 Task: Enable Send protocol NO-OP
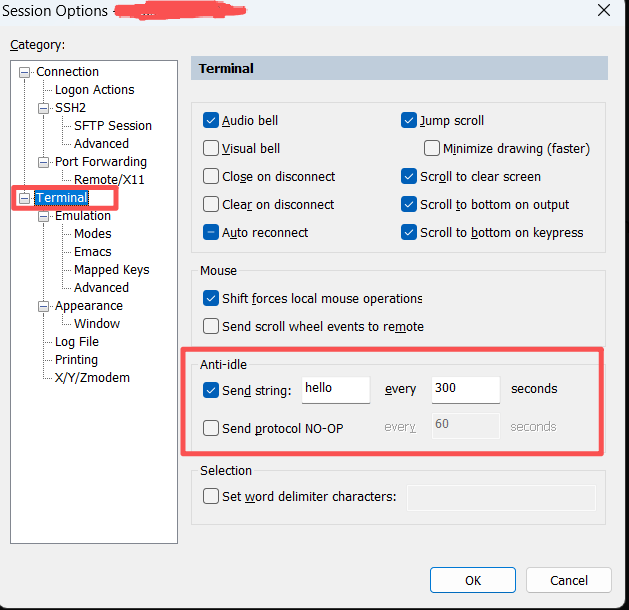click(x=211, y=428)
